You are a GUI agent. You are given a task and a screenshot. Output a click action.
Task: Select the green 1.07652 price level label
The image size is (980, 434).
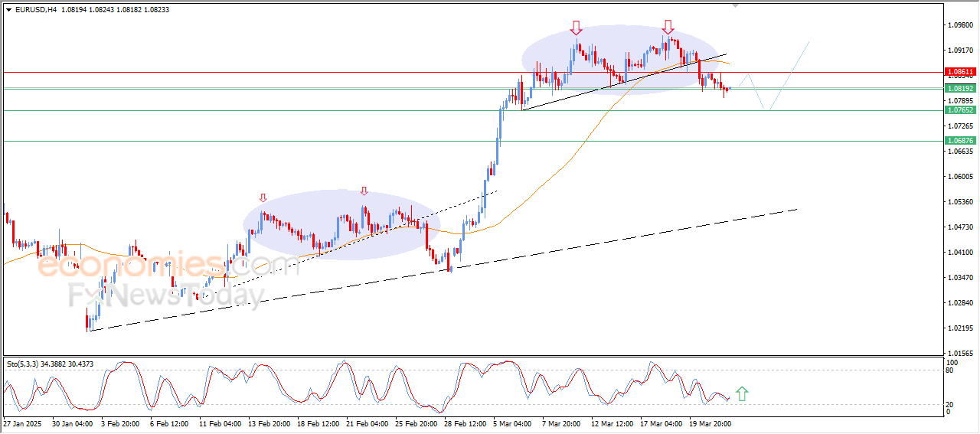point(961,110)
